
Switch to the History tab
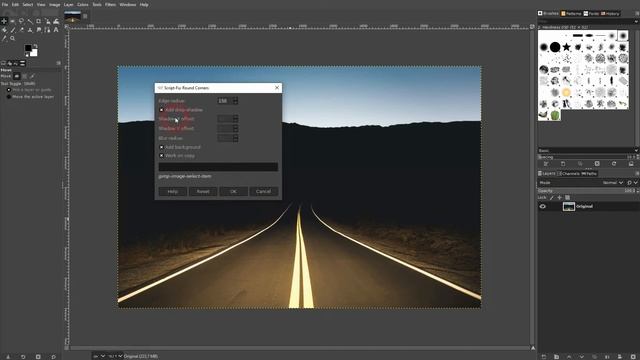tap(610, 13)
